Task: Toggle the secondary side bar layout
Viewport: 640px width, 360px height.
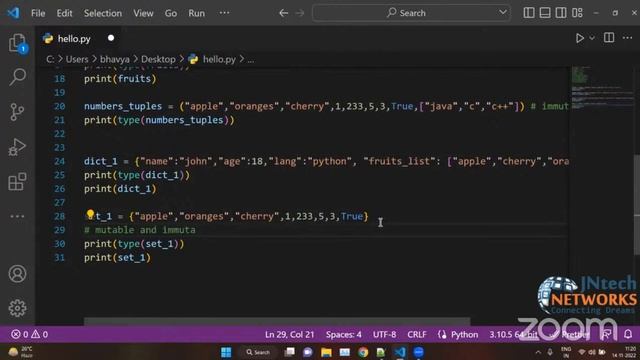Action: tap(561, 13)
